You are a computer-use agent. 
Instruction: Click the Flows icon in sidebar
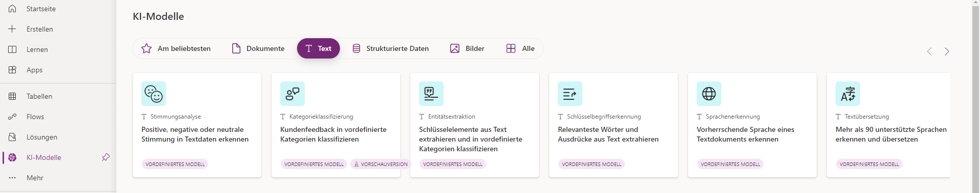[12, 117]
